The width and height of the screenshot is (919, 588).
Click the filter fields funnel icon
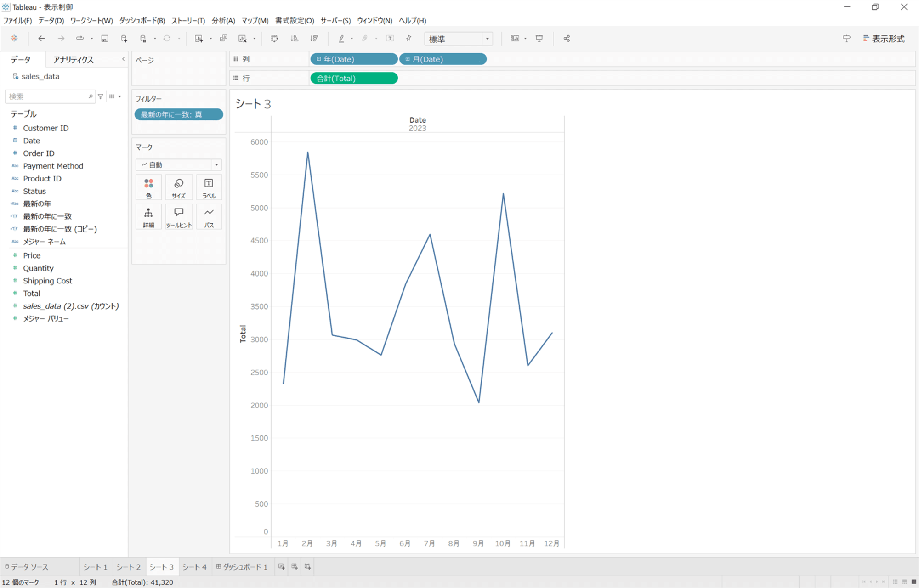click(x=101, y=96)
